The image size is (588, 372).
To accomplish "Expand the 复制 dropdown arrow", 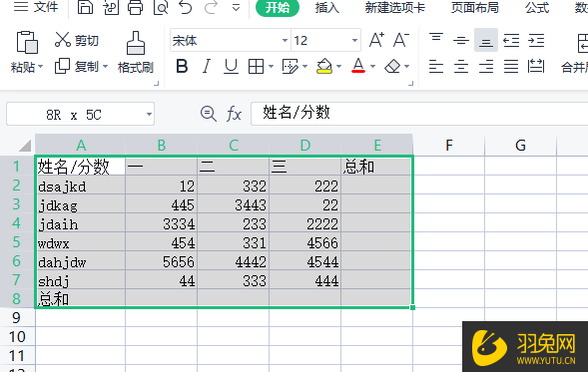I will [x=105, y=67].
